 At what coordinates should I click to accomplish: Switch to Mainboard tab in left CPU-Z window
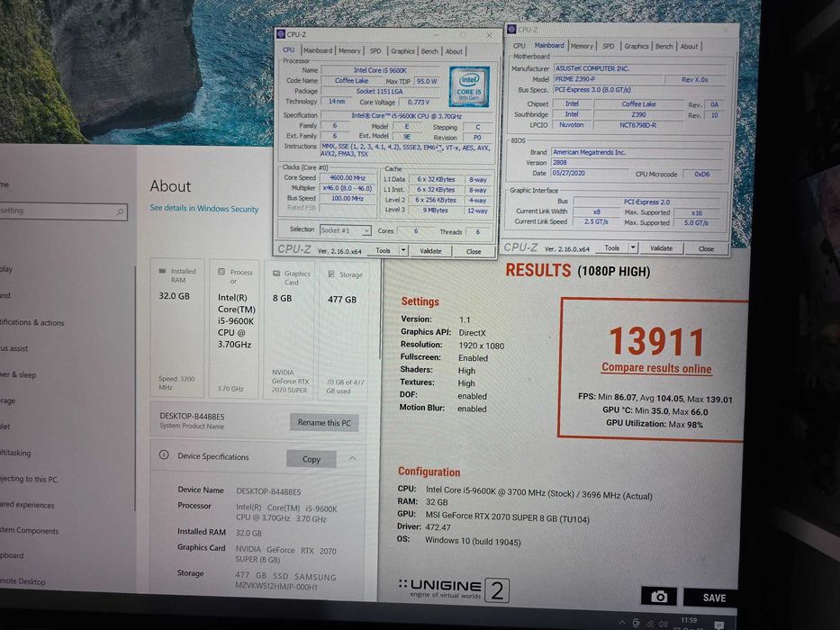pos(318,50)
